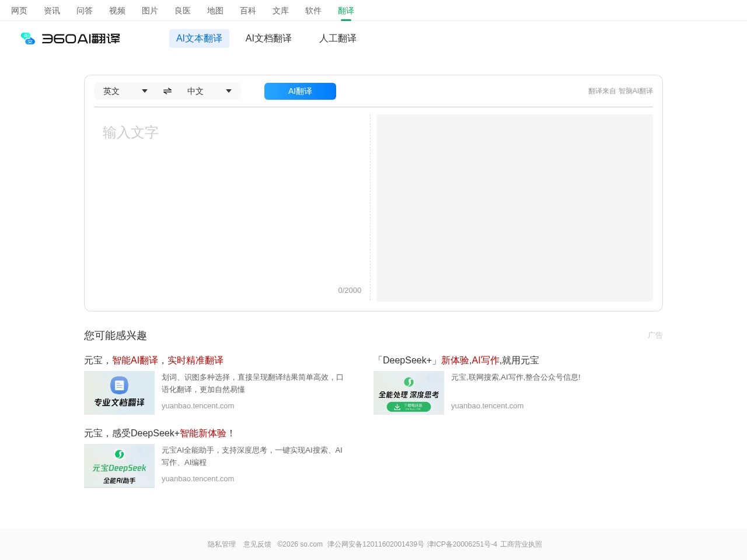Switch to the 人工翻译 tab
Screen dimensions: 747x560
(337, 38)
